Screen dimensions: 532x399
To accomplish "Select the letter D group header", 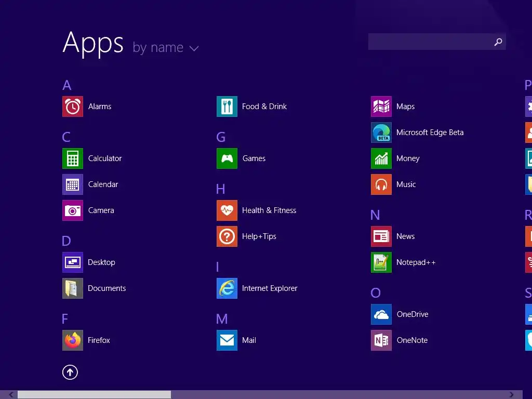I will (66, 241).
